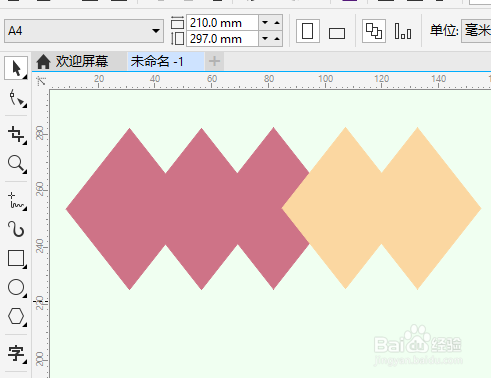The width and height of the screenshot is (491, 378).
Task: Click the page width field 210.0 mm
Action: point(222,23)
